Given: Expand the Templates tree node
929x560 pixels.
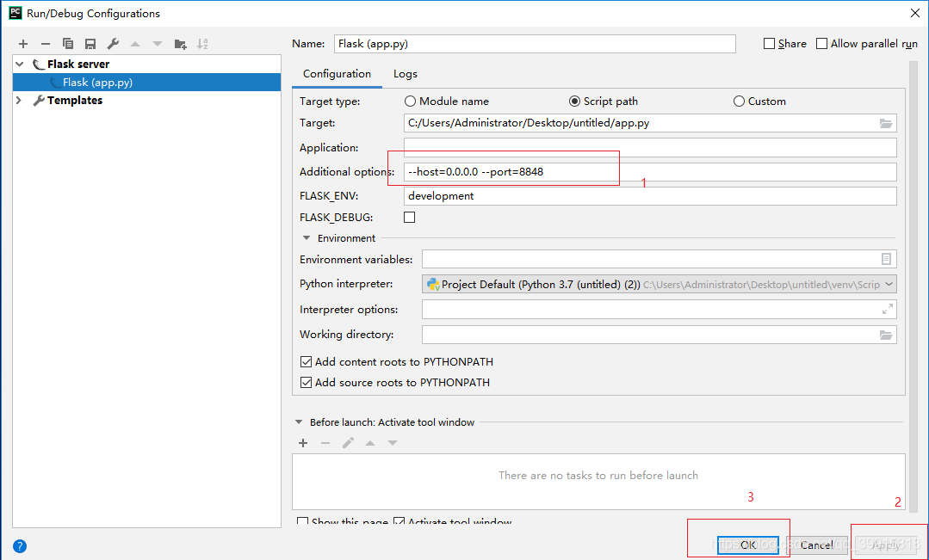Looking at the screenshot, I should click(18, 100).
